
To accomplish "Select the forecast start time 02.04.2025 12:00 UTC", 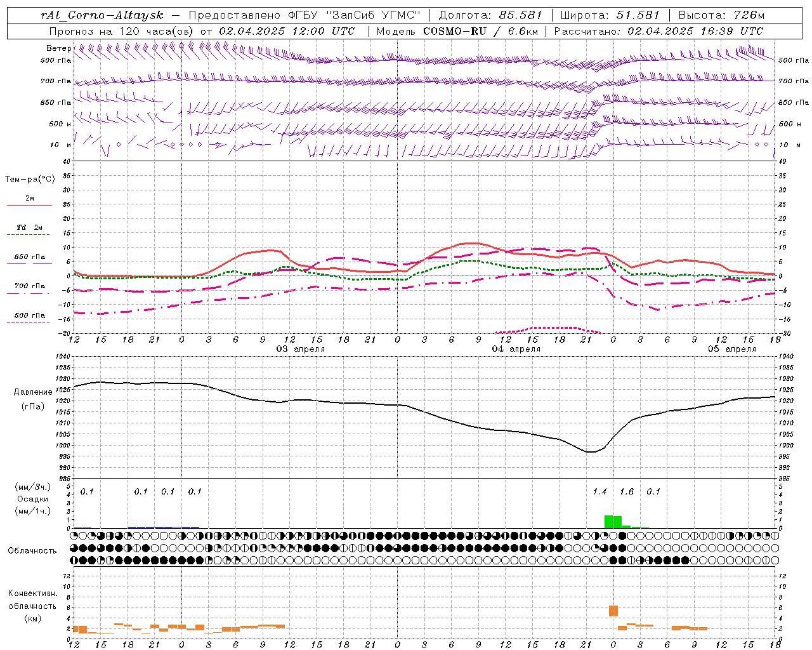I will tap(287, 31).
